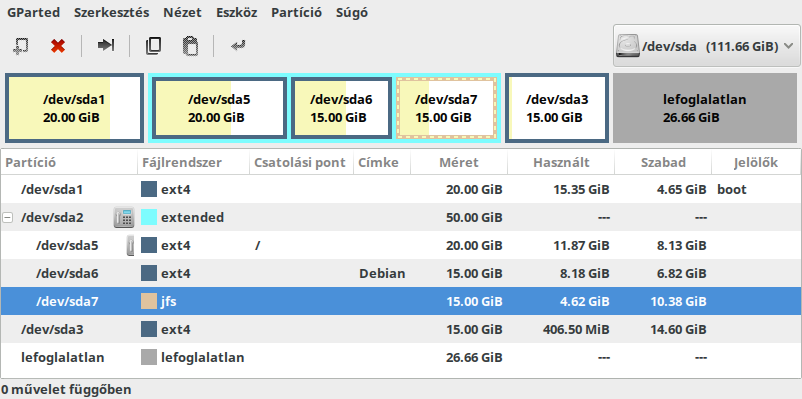802x399 pixels.
Task: Open the Eszköz menu
Action: click(x=236, y=13)
